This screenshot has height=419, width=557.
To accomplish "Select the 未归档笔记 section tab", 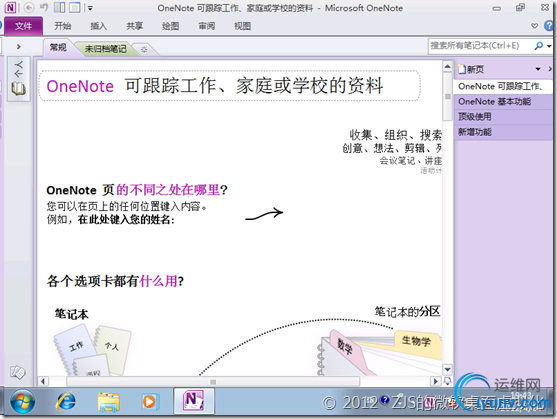I will pos(106,49).
